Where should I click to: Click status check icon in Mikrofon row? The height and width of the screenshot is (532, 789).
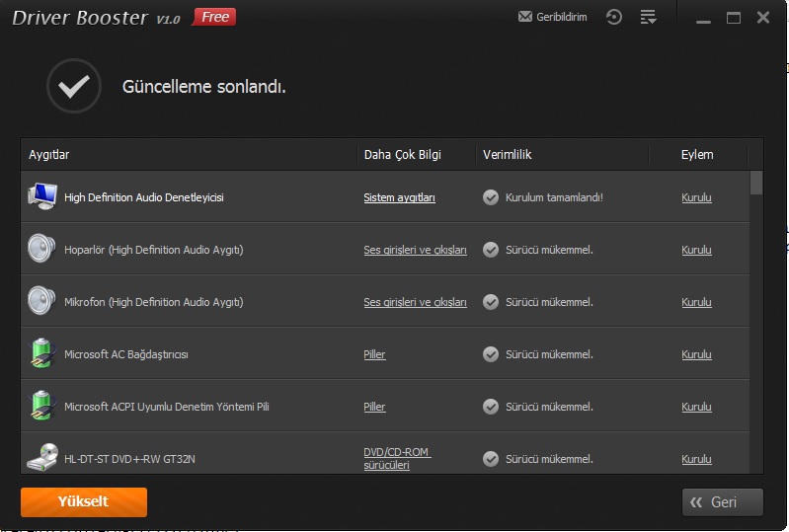(491, 302)
